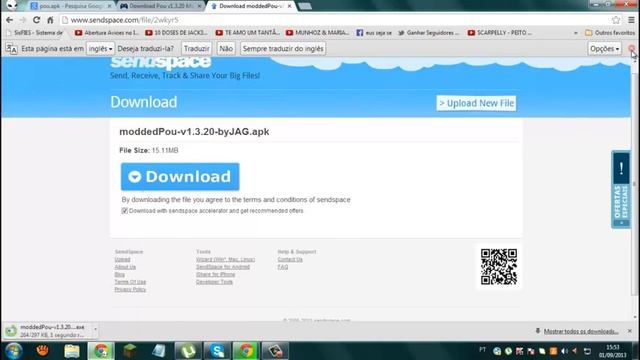Viewport: 640px width, 360px height.
Task: Close the downloads shelf
Action: tap(629, 331)
